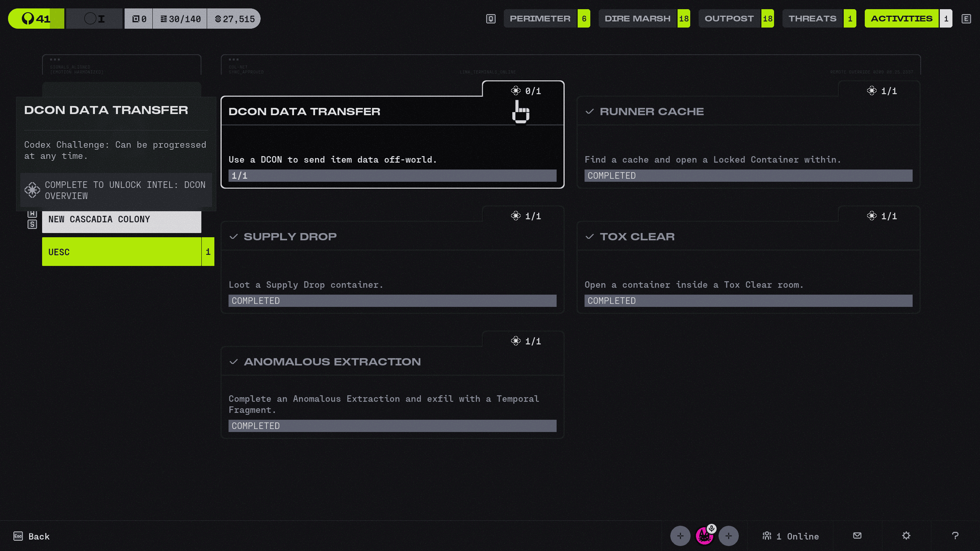Add a teammate with the left plus slot

[x=680, y=536]
